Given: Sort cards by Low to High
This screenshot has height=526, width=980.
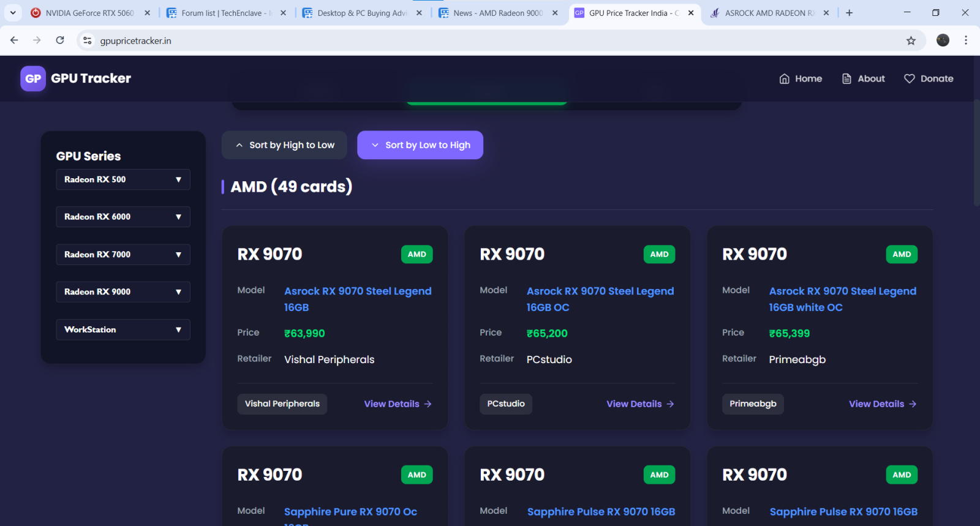Looking at the screenshot, I should click(x=420, y=145).
